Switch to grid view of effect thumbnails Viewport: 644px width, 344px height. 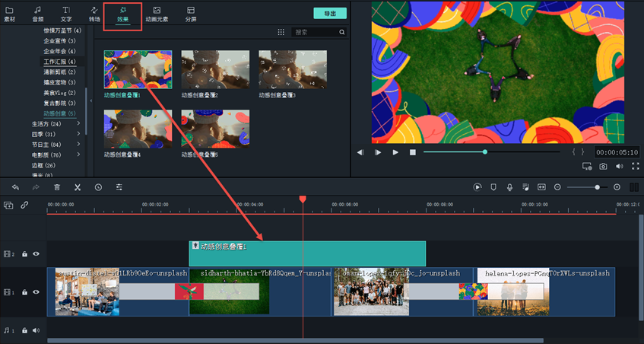(x=281, y=33)
